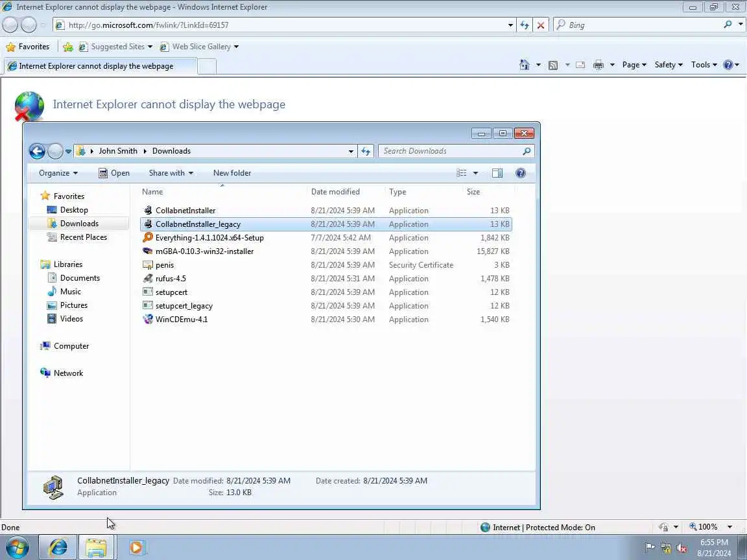Open Windows Explorer taskbar icon
The image size is (747, 560).
coord(96,548)
